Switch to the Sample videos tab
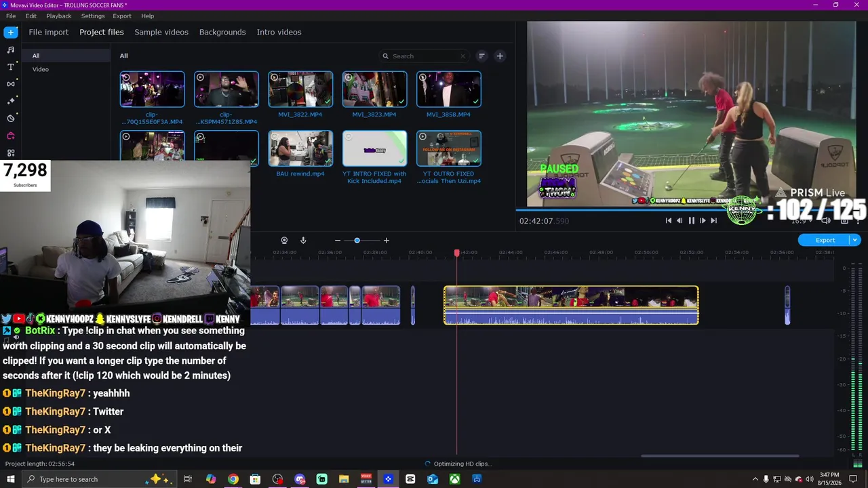 (x=161, y=32)
